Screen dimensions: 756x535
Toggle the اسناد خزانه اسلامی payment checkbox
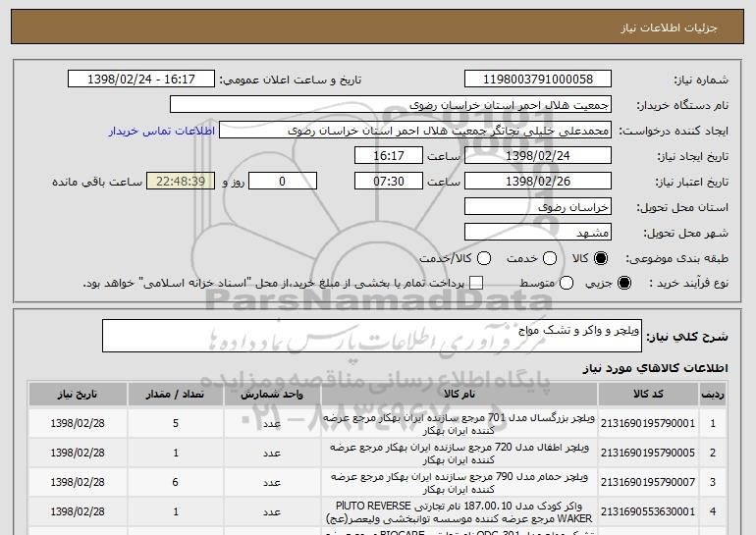476,283
